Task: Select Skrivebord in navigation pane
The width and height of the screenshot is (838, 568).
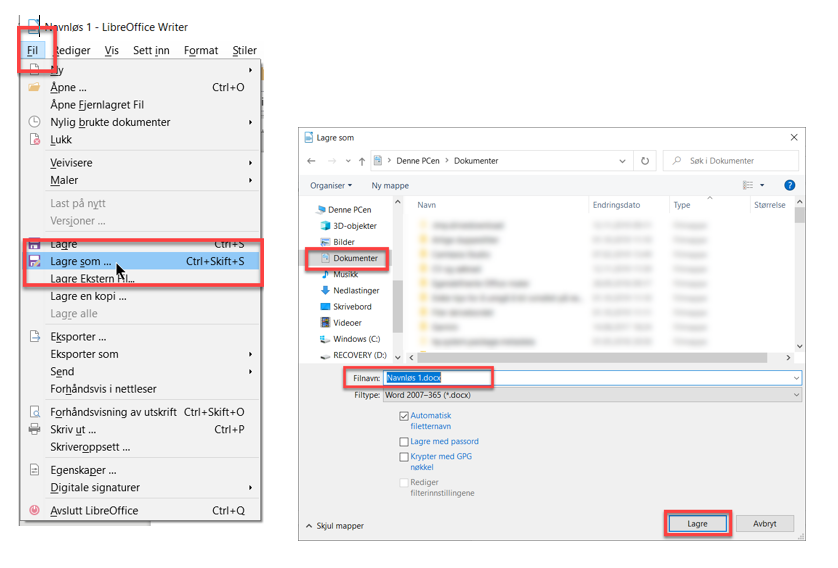Action: [352, 306]
